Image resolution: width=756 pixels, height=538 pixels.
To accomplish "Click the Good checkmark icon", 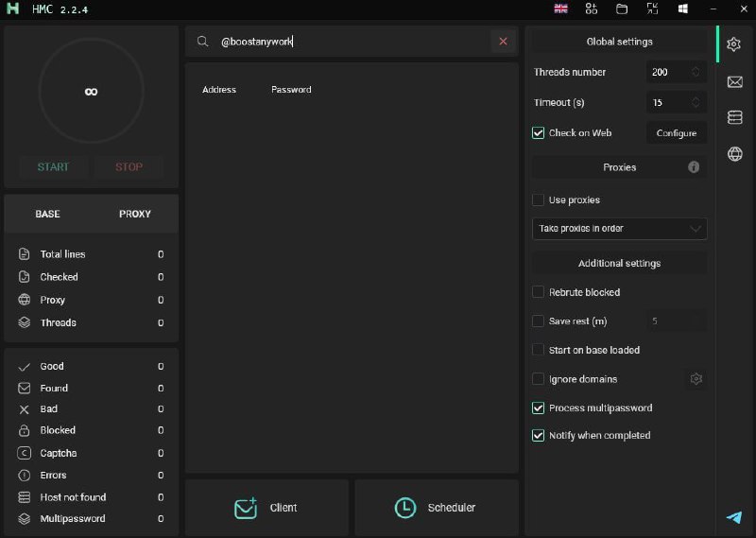I will click(x=25, y=367).
